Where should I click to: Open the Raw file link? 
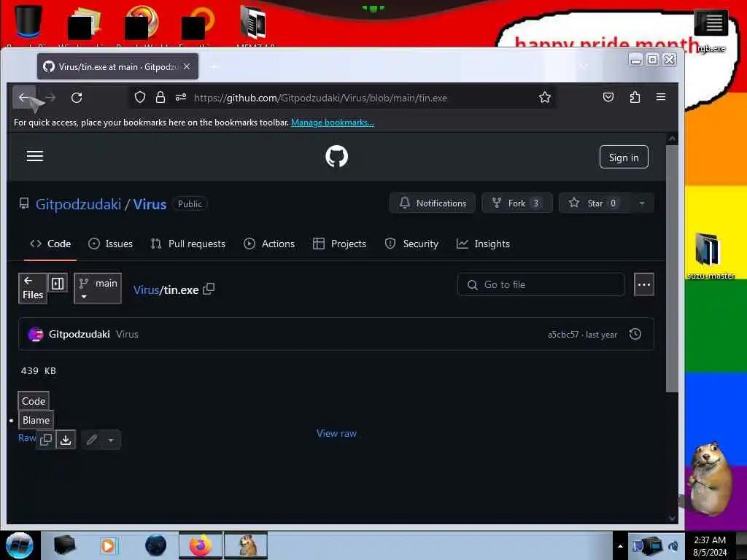click(x=27, y=437)
